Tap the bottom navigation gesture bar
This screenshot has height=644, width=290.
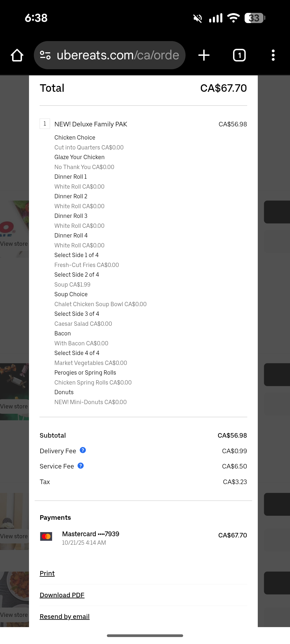point(145,636)
